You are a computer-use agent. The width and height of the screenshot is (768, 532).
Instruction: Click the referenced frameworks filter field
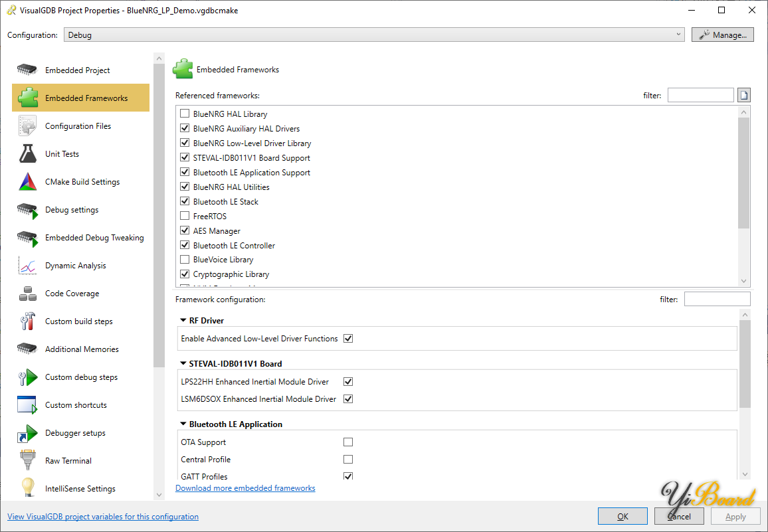coord(700,95)
